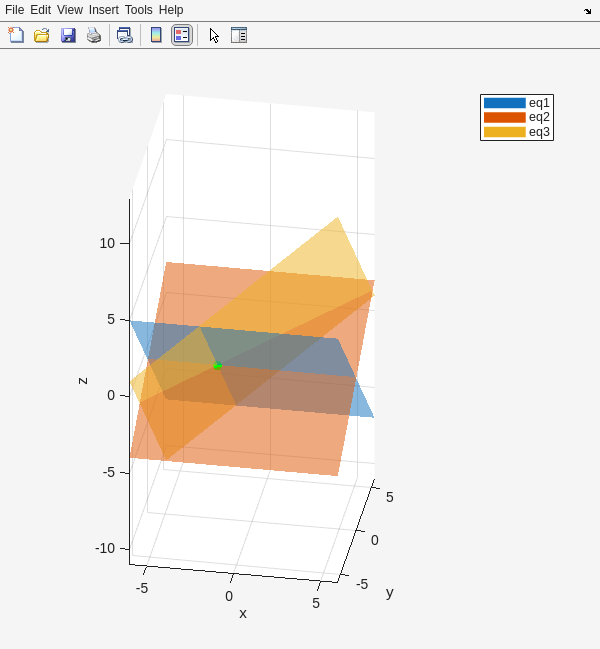Save the figure using the floppy disk icon

click(x=68, y=35)
